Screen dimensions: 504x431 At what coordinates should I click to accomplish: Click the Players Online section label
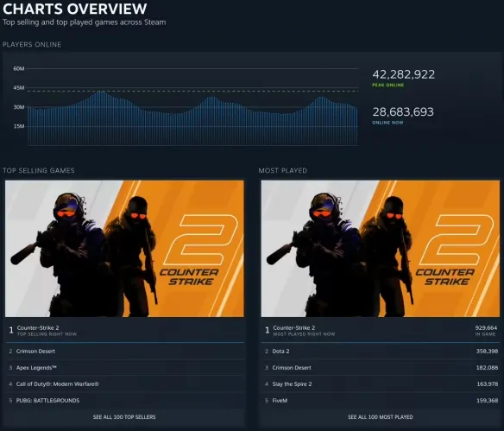(x=32, y=45)
